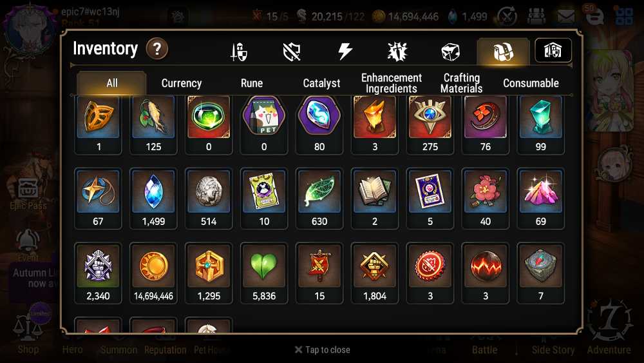Select the pink flower item showing 40

[x=486, y=199]
